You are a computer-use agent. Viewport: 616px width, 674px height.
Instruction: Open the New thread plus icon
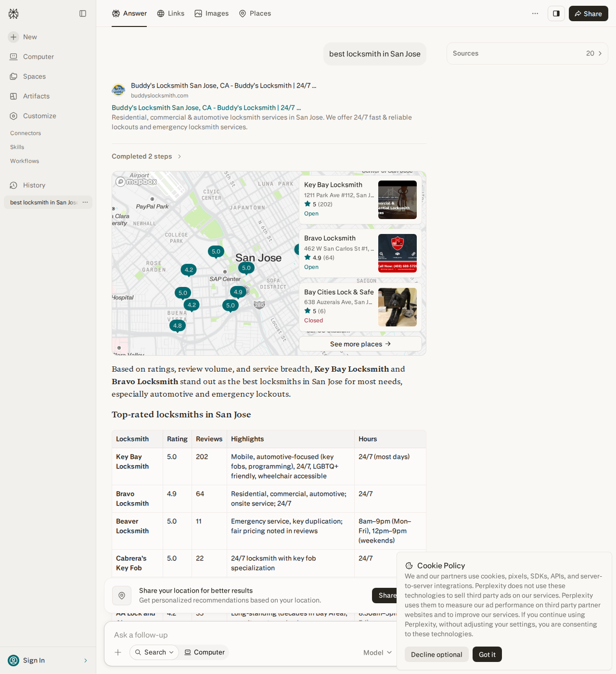13,37
